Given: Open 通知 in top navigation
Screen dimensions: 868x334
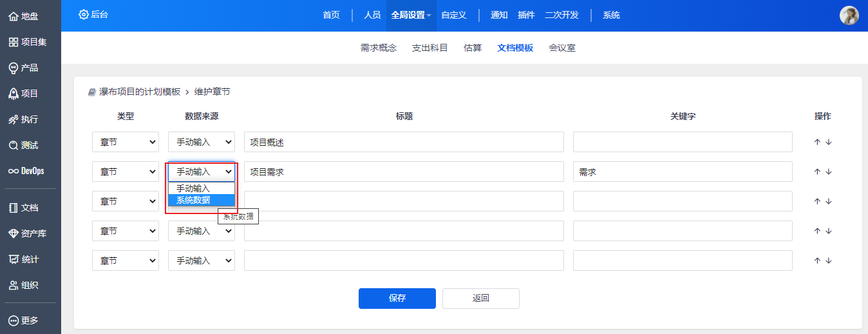Looking at the screenshot, I should [499, 15].
